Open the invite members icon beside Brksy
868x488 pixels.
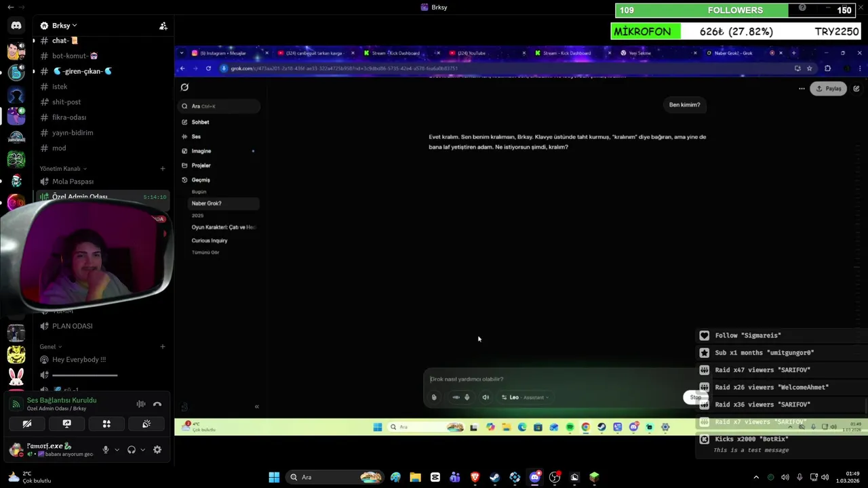pos(163,26)
